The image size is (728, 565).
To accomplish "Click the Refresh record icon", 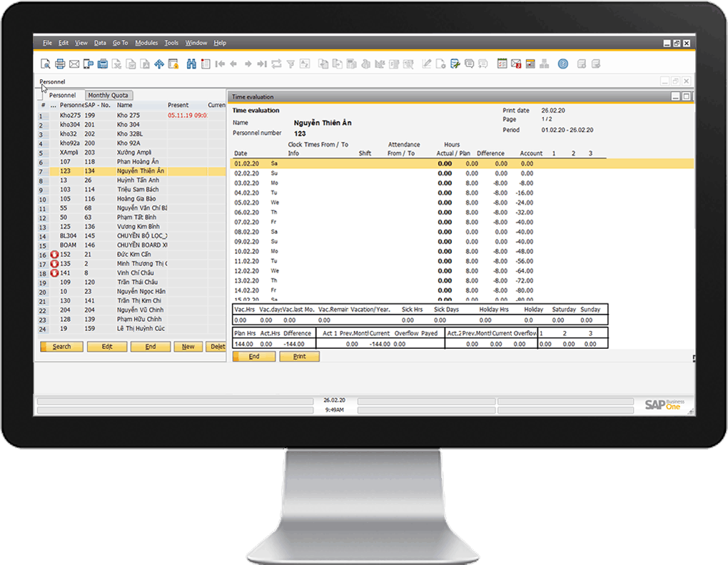I will tap(276, 64).
